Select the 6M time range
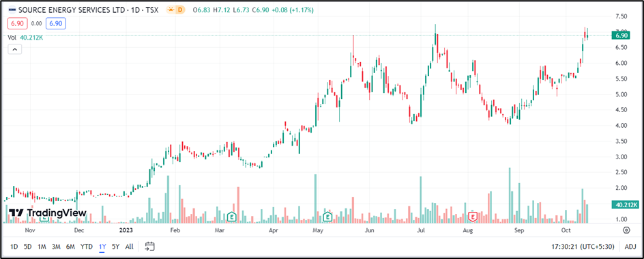 71,247
